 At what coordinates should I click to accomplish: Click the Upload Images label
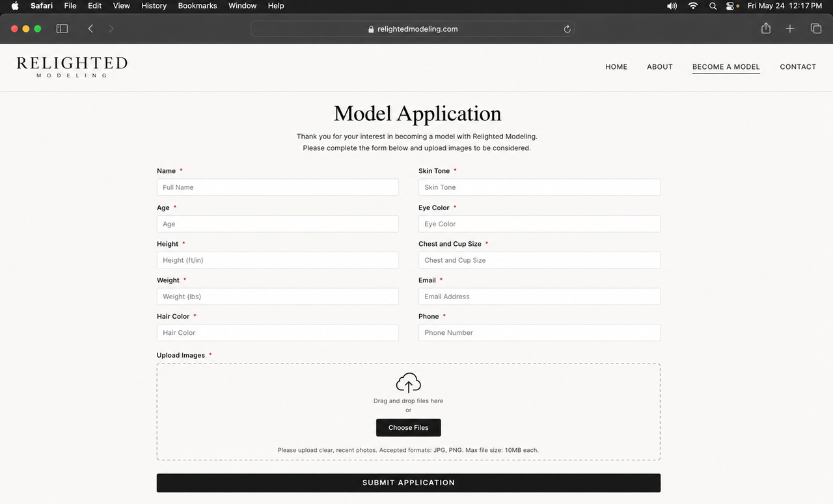pyautogui.click(x=181, y=355)
